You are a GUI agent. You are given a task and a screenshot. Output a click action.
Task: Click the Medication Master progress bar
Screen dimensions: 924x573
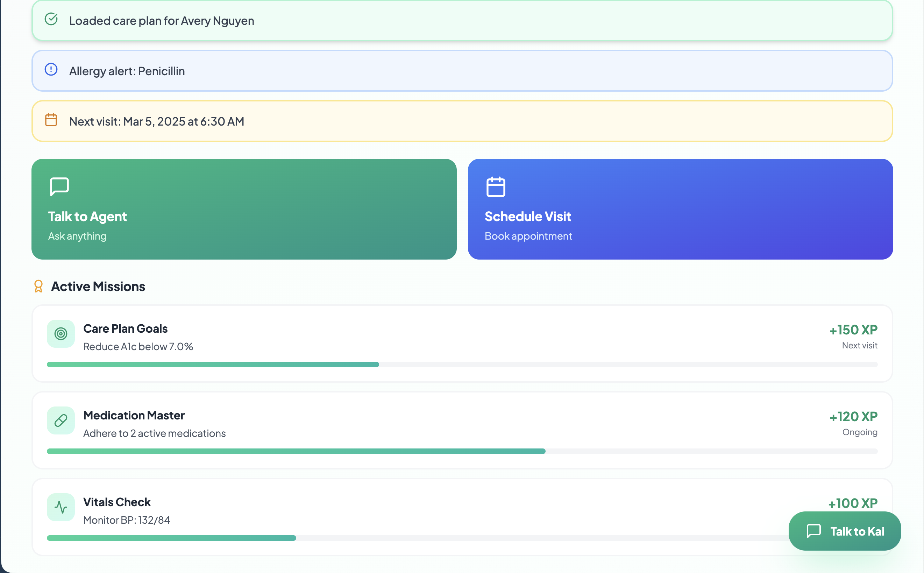(462, 451)
